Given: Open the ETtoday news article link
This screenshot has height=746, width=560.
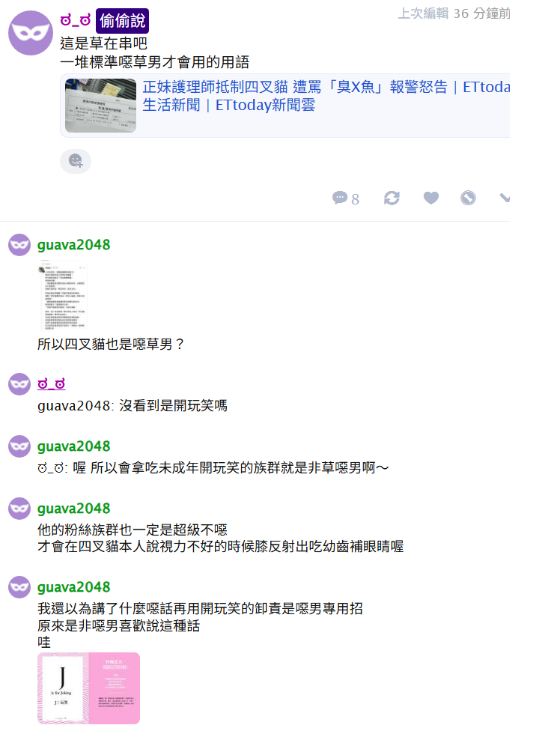Looking at the screenshot, I should (x=326, y=96).
